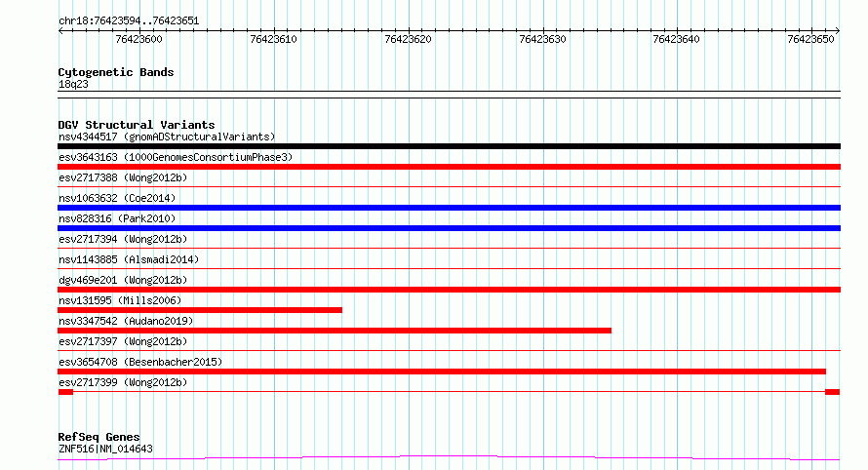Screen dimensions: 868x470
Task: Click variant label nsv4344517 (gnomADStructuralVariants)
Action: coord(167,137)
